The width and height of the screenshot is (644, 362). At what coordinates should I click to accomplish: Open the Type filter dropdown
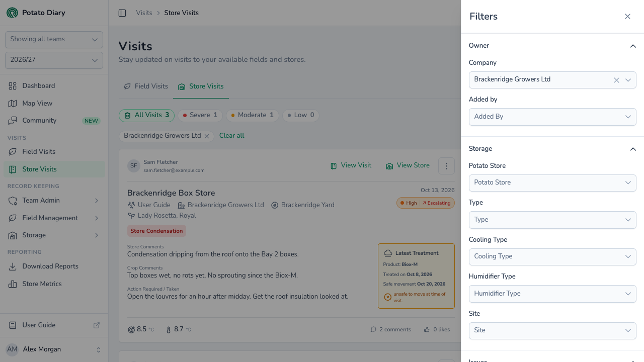point(552,220)
